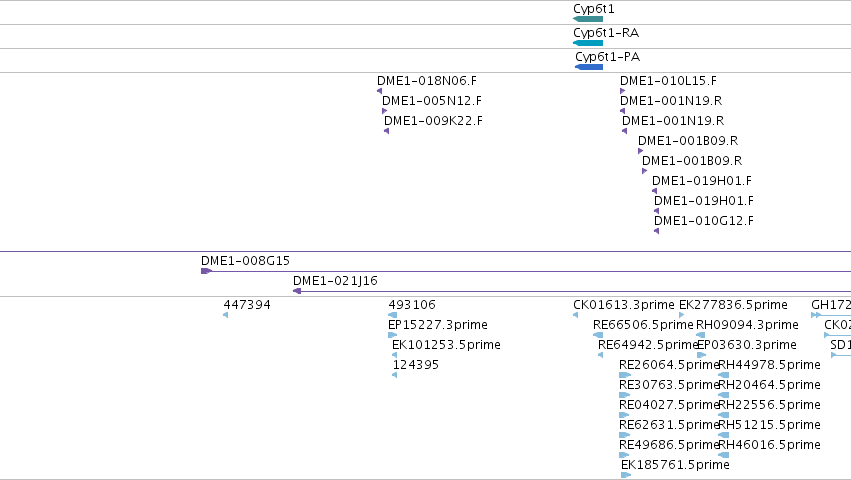Select the Cyp6t1-PA protein feature

point(589,67)
